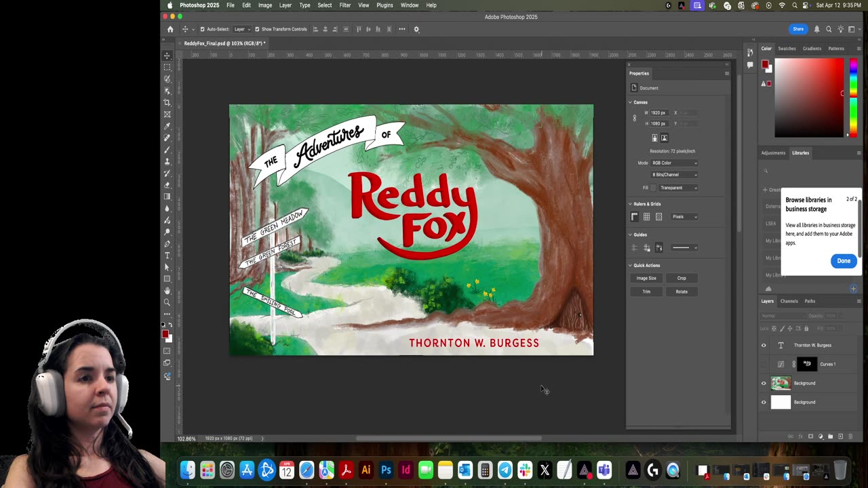Screen dimensions: 868x488
Task: Hide the artwork Background layer
Action: click(x=764, y=383)
